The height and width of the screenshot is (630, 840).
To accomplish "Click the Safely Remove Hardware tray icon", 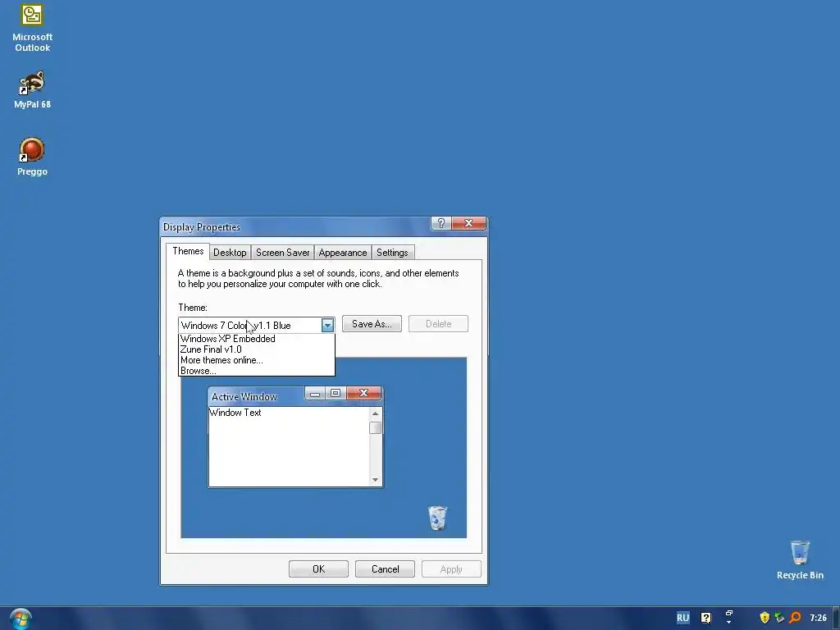I will tap(779, 618).
